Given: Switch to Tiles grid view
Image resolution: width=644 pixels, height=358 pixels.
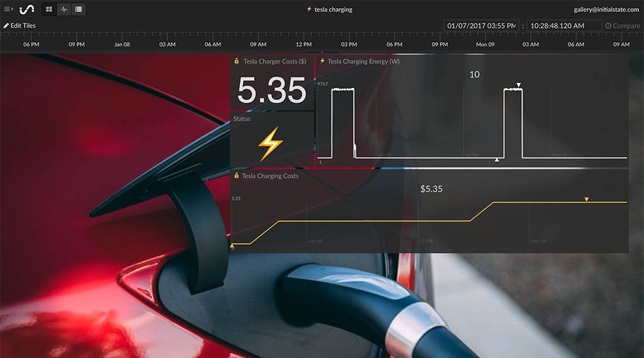Looking at the screenshot, I should [x=49, y=9].
